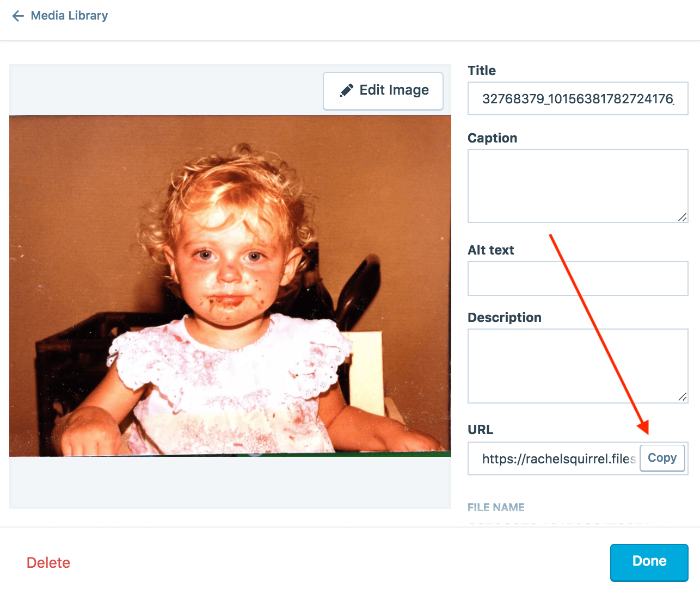Click the Caption field label
Viewport: 700px width, 595px height.
click(492, 138)
